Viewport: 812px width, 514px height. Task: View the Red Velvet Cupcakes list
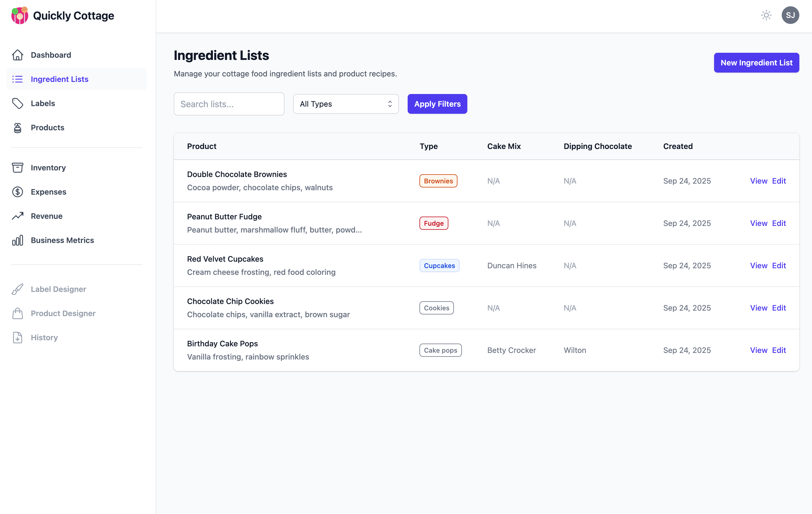tap(758, 266)
